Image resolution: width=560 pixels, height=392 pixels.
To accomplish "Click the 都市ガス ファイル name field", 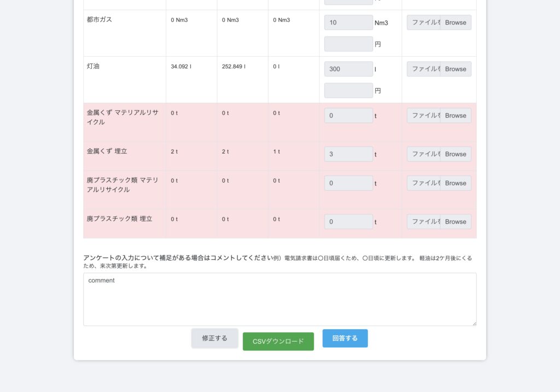I will [424, 22].
